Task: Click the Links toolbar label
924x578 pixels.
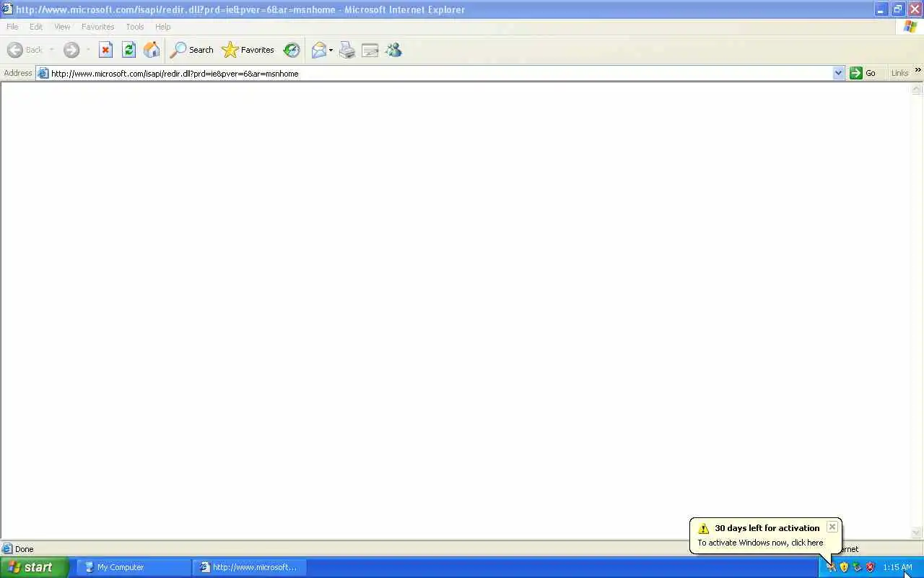Action: 899,73
